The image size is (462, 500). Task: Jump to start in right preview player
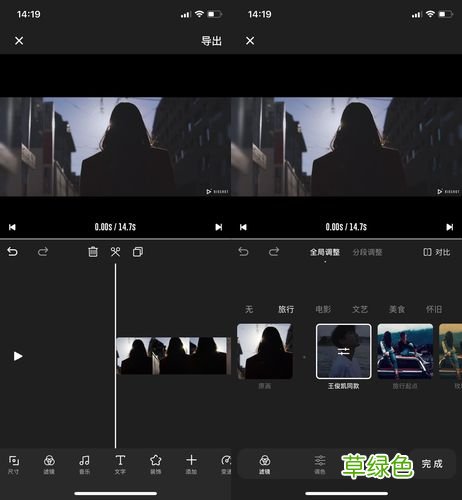(x=243, y=227)
